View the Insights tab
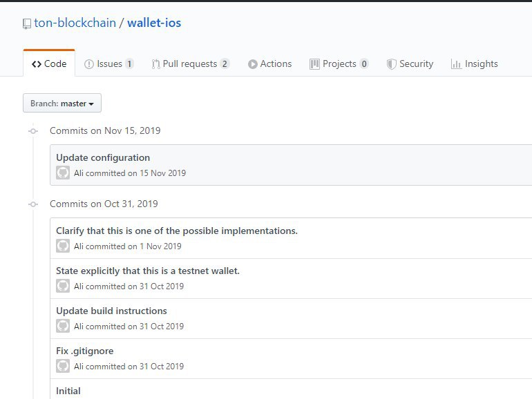 click(475, 64)
